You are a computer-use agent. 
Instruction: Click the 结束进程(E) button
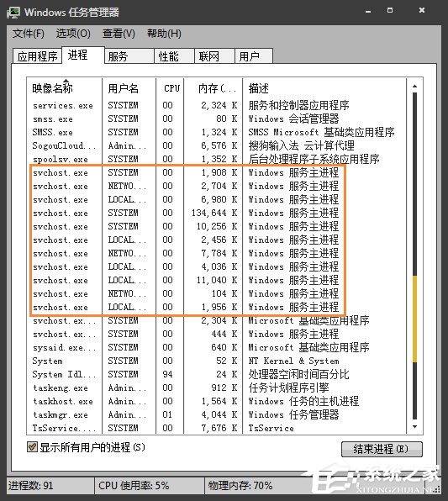(x=382, y=449)
